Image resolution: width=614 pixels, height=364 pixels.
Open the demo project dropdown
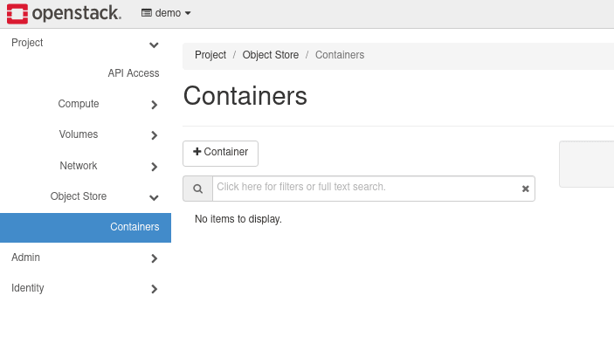pyautogui.click(x=166, y=13)
